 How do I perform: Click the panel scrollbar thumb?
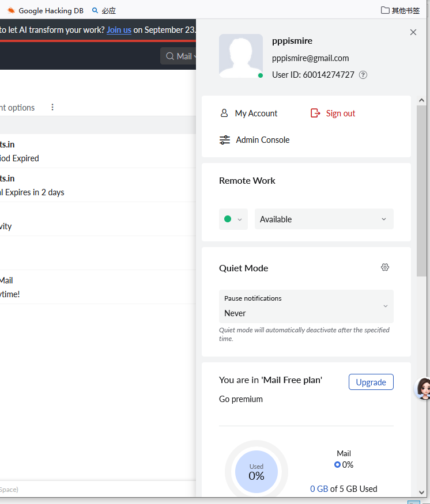pyautogui.click(x=421, y=191)
